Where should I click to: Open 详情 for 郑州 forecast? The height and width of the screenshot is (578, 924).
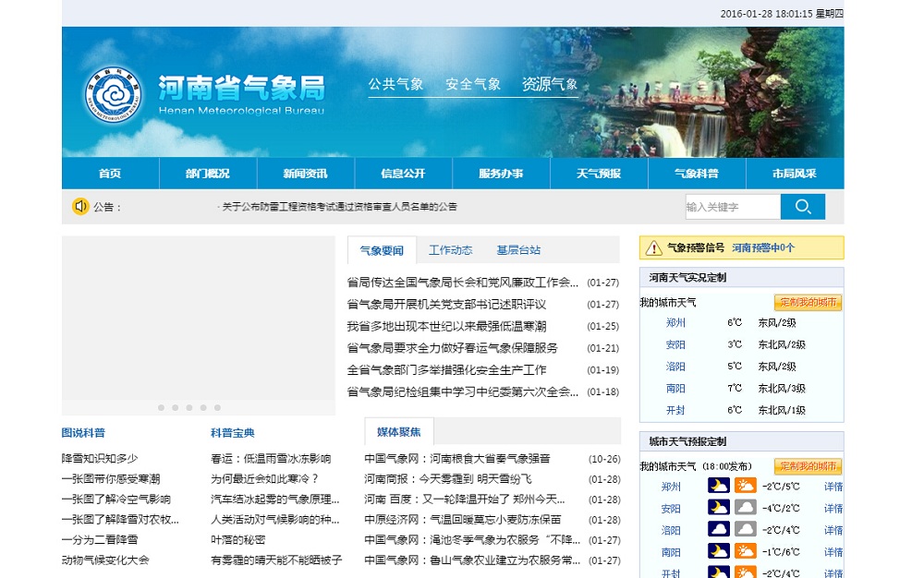tap(833, 487)
